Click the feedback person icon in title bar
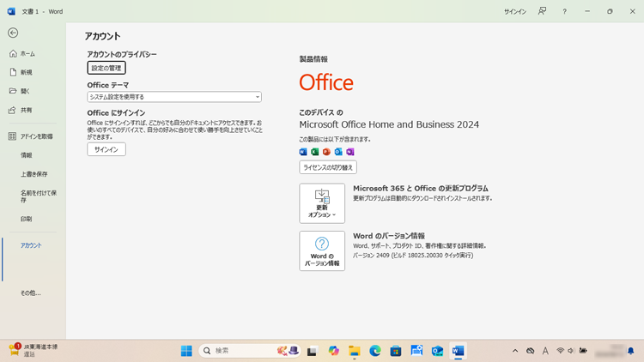This screenshot has height=362, width=644. click(542, 12)
